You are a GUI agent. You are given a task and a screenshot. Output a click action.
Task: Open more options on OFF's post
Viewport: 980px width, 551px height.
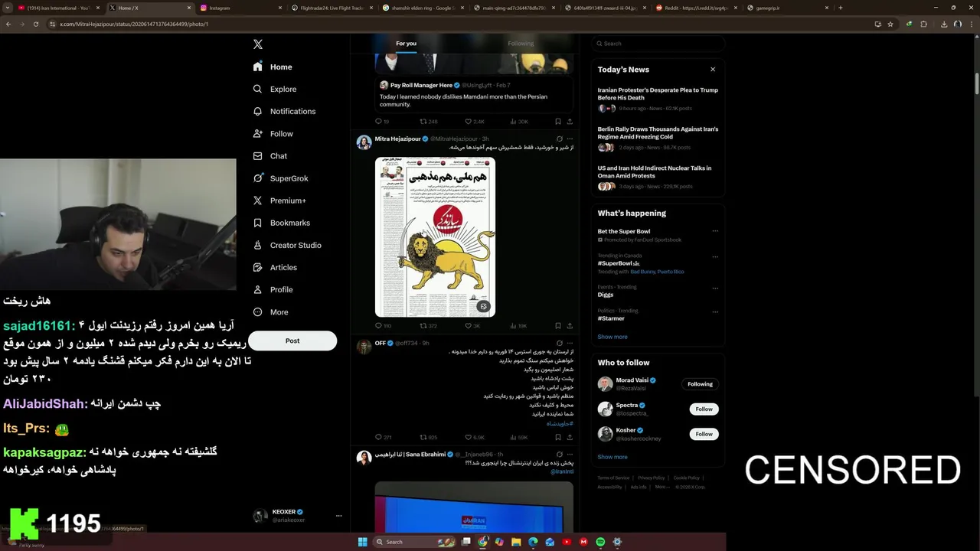point(570,344)
